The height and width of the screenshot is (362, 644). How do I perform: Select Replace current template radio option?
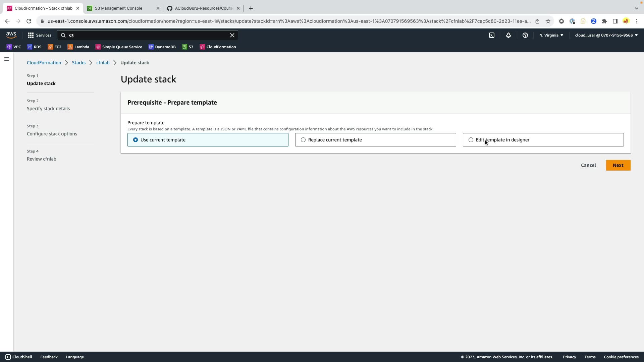(303, 140)
